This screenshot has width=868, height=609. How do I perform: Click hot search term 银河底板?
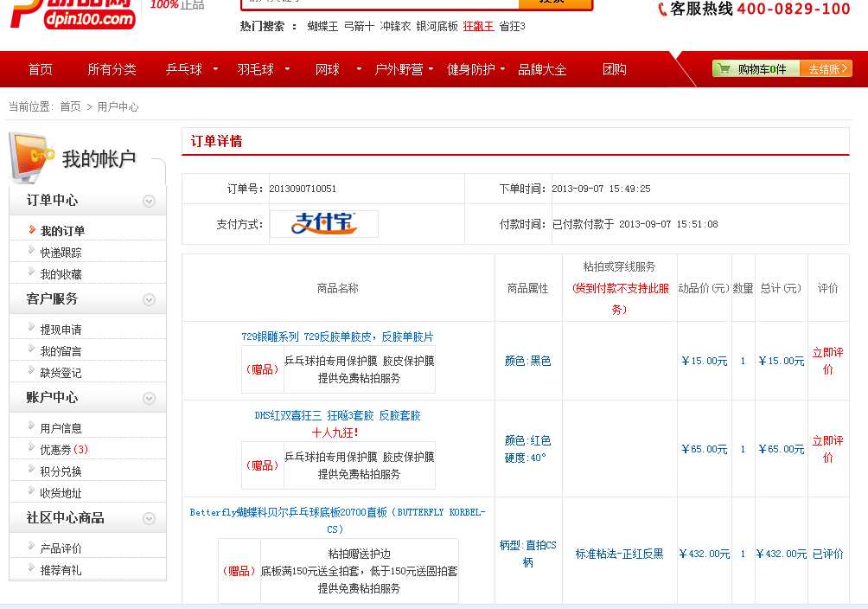point(437,26)
